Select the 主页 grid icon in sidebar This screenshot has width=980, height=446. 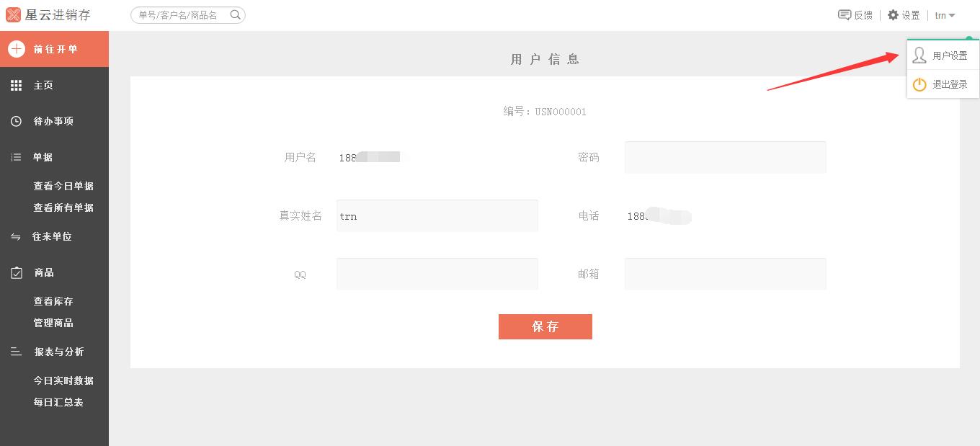(16, 85)
